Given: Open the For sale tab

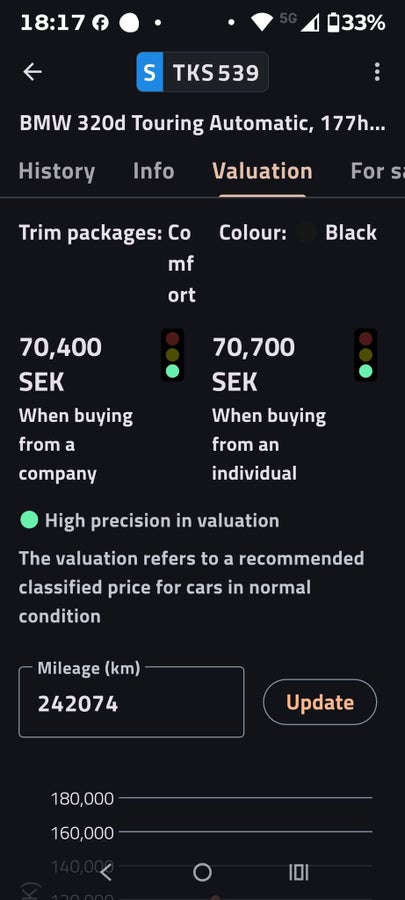Looking at the screenshot, I should pos(377,171).
